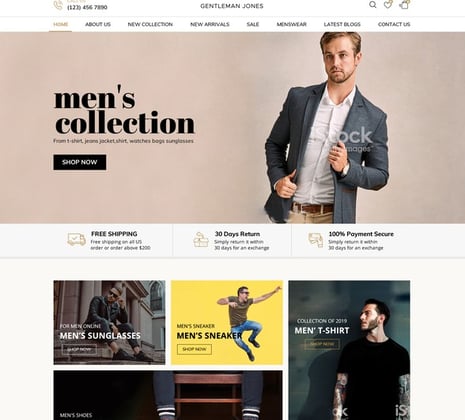Click the phone number (123) 456 7890
Screen dimensions: 465x420
(87, 7)
